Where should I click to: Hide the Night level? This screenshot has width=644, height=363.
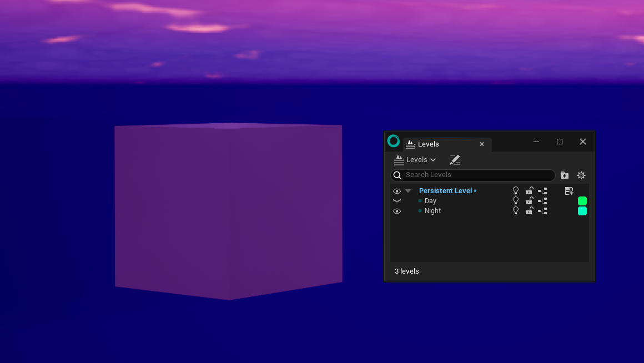pos(396,210)
